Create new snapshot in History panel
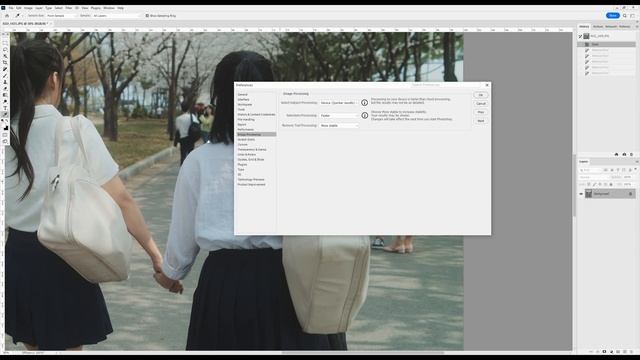This screenshot has width=640, height=360. coord(624,154)
